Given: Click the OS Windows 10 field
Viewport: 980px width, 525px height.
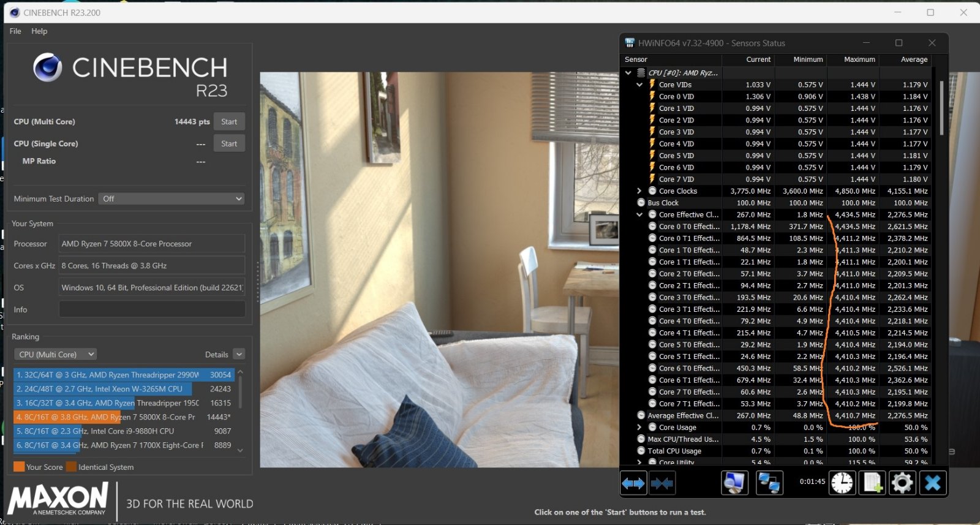Looking at the screenshot, I should click(152, 287).
